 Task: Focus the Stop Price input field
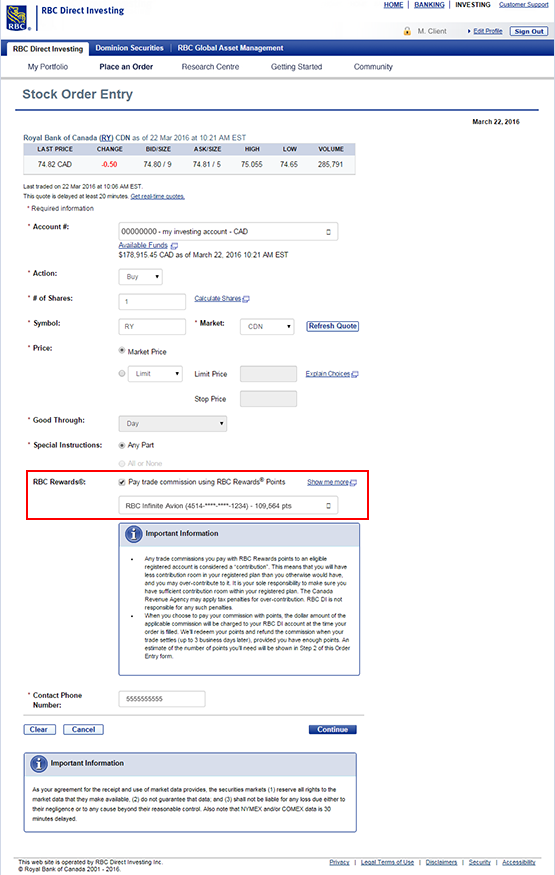268,399
